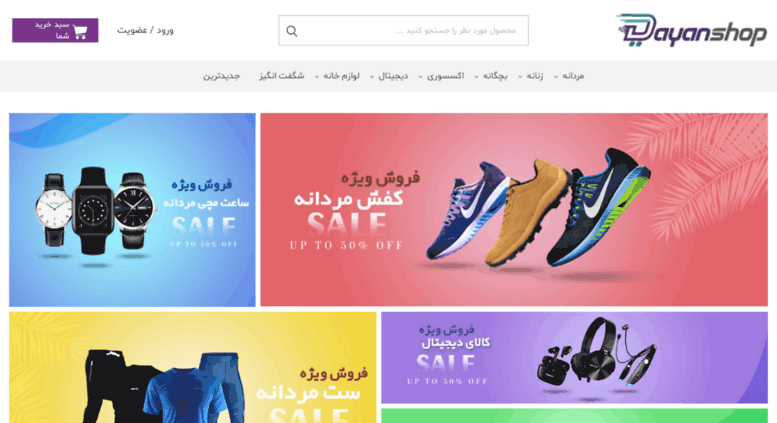Select the شگفت انگیز menu item
The image size is (777, 423).
point(281,76)
